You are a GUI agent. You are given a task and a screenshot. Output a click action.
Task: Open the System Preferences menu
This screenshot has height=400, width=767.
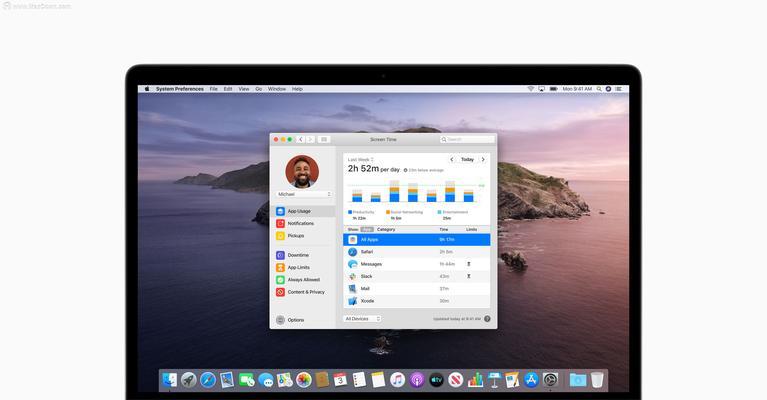click(180, 89)
